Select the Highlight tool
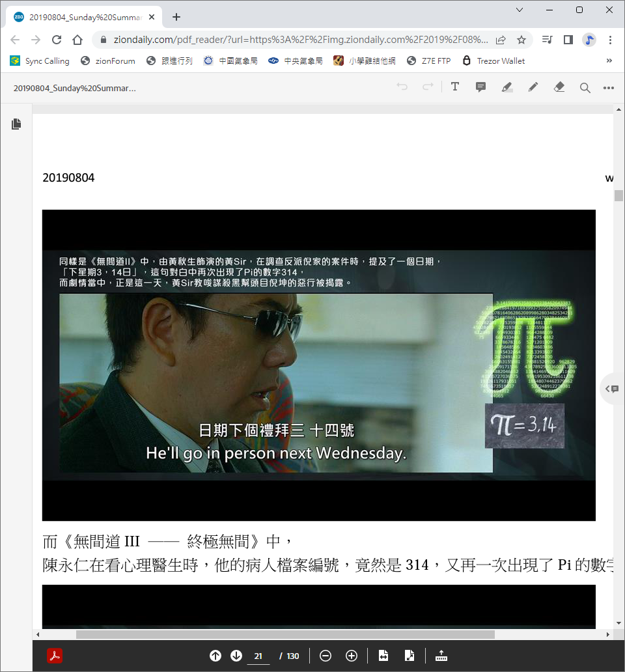This screenshot has width=625, height=672. coord(507,87)
